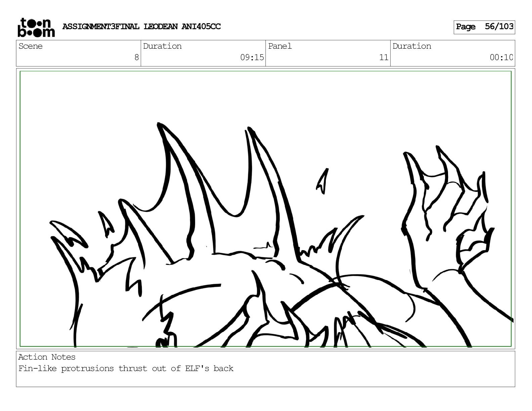
Task: Select the panel number '11'
Action: click(384, 57)
